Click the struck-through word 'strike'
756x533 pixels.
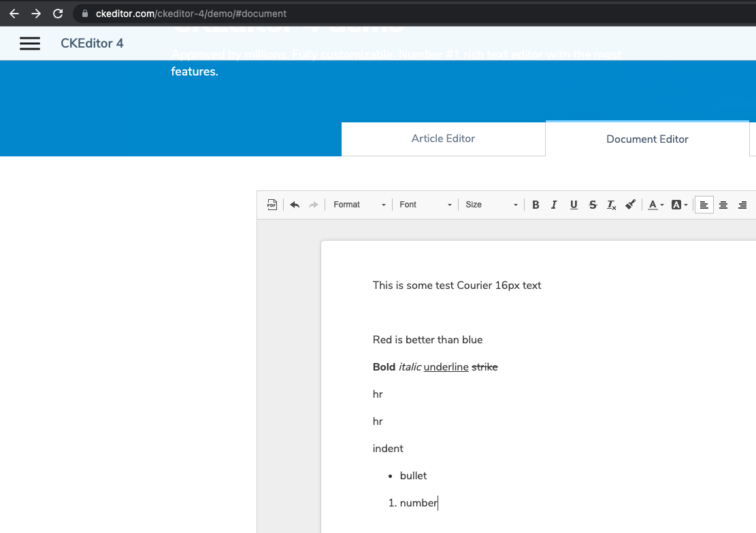click(x=484, y=366)
